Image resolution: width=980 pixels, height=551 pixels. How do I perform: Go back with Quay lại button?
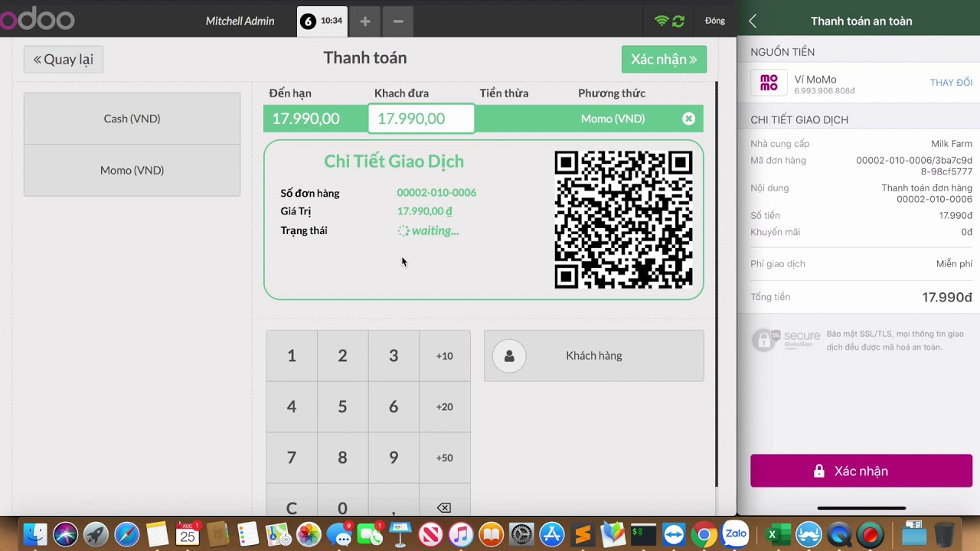tap(64, 60)
